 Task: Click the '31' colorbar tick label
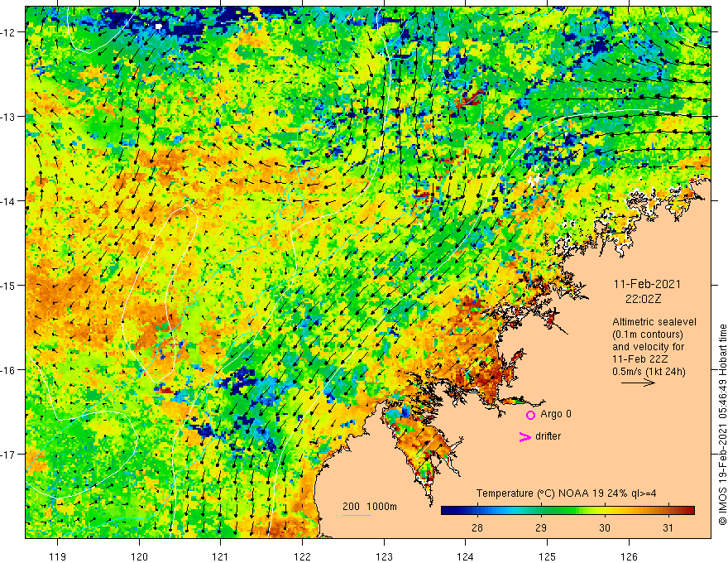[x=668, y=527]
